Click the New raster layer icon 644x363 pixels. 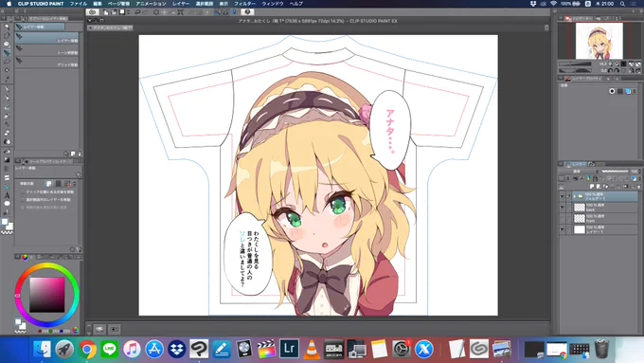coord(592,186)
